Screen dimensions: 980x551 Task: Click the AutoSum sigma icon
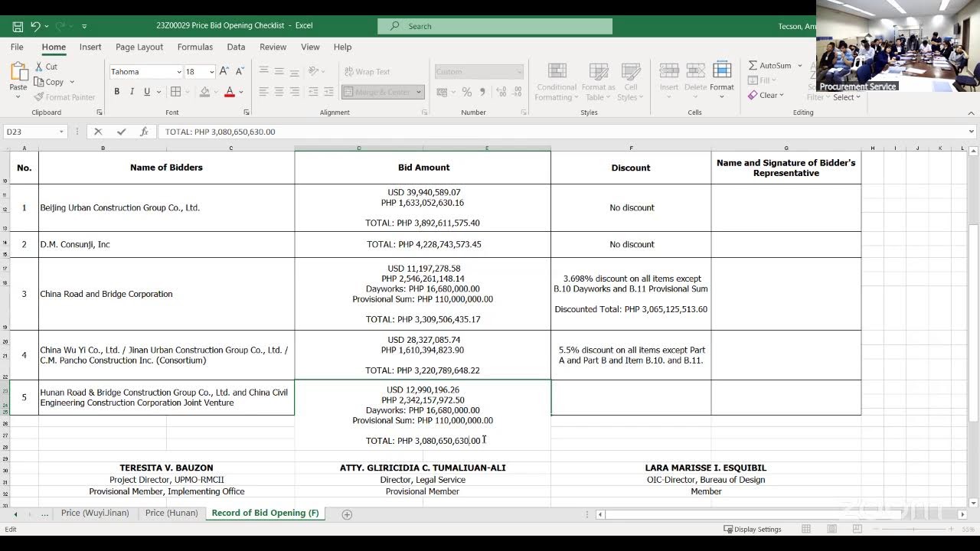click(753, 66)
